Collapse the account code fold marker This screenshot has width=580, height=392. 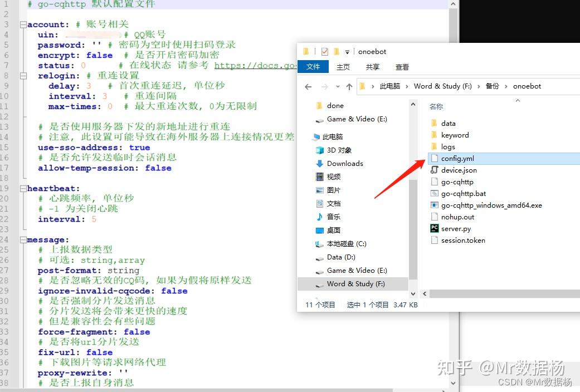[22, 24]
